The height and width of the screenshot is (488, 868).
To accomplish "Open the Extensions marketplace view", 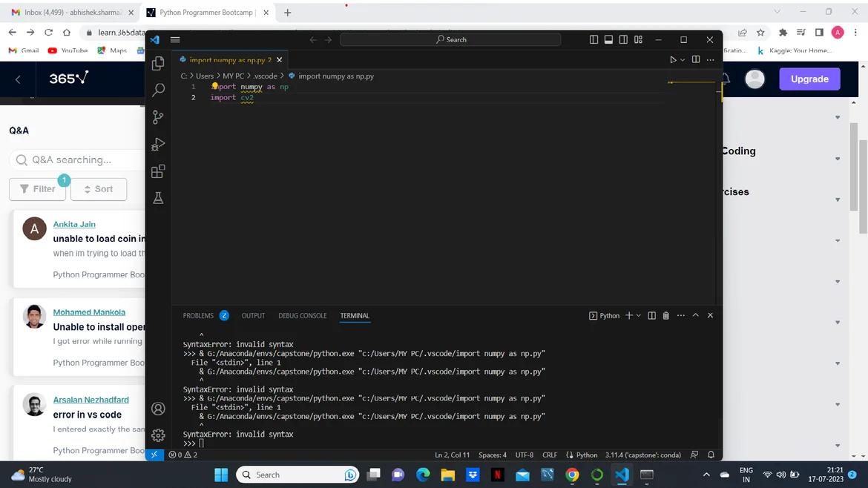I will [158, 171].
